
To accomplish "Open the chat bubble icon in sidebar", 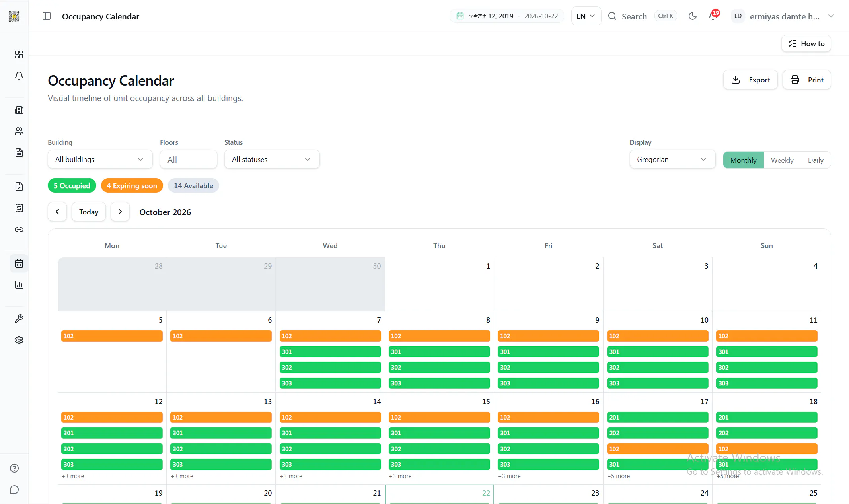I will [x=14, y=490].
